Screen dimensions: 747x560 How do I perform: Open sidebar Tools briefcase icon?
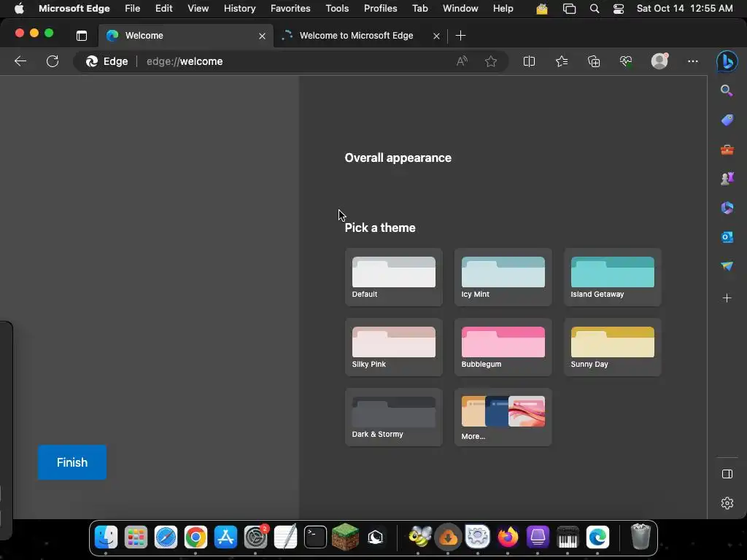727,150
